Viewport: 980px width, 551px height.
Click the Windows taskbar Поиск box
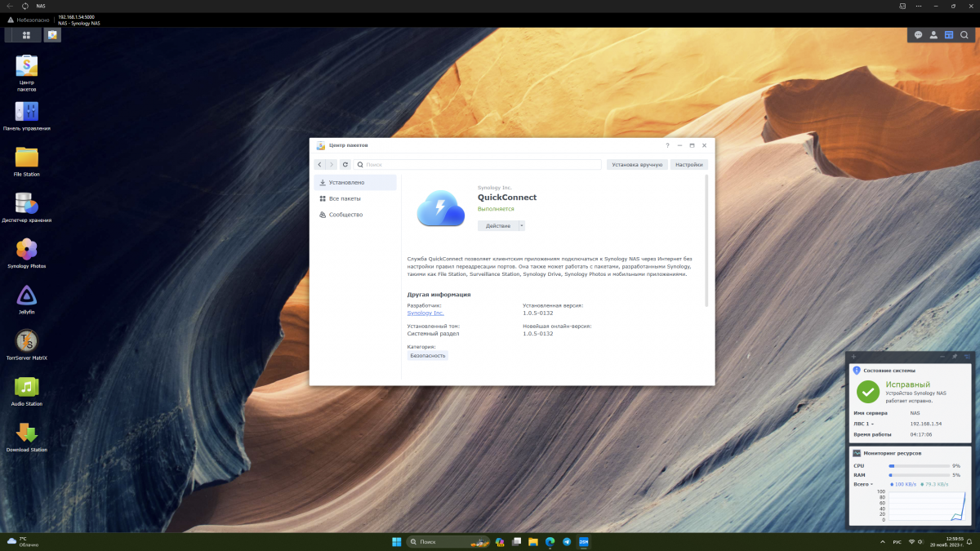(448, 542)
